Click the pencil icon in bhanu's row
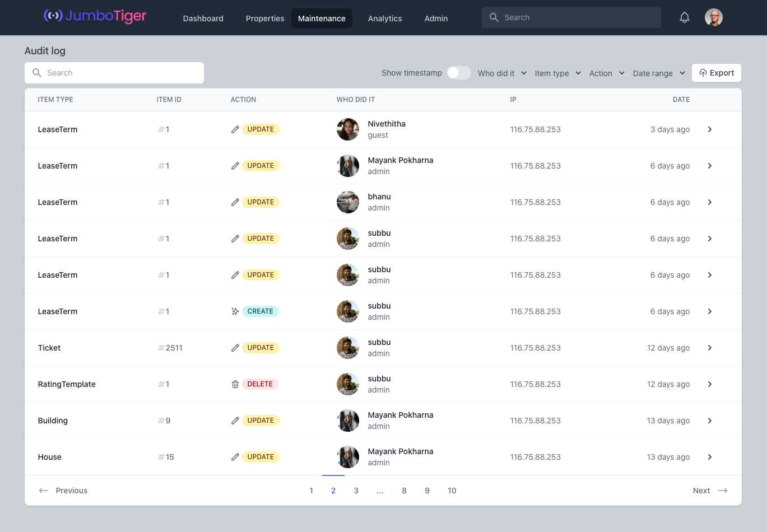Screen dimensions: 767x532 coord(235,202)
